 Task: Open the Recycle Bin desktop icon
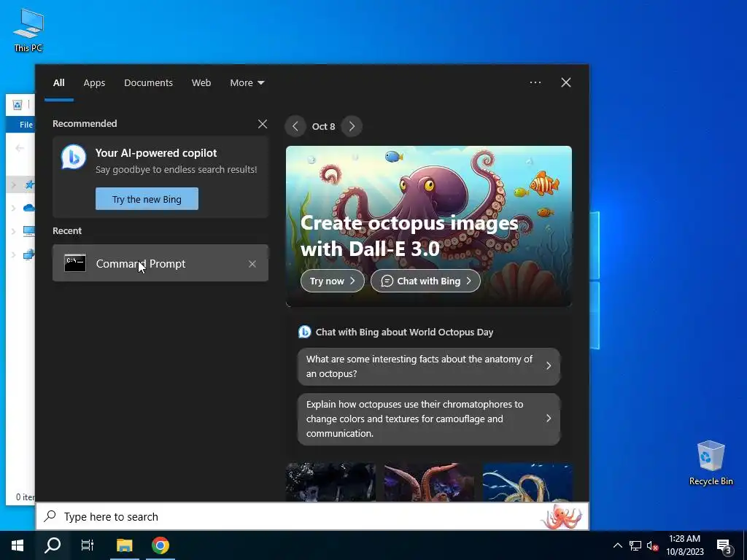(x=711, y=463)
